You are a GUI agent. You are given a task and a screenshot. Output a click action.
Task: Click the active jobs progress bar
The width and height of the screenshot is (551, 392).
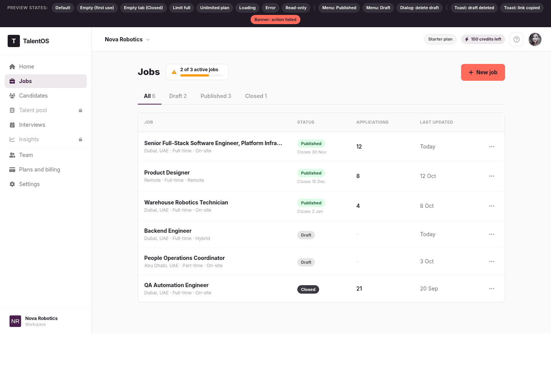coord(202,75)
